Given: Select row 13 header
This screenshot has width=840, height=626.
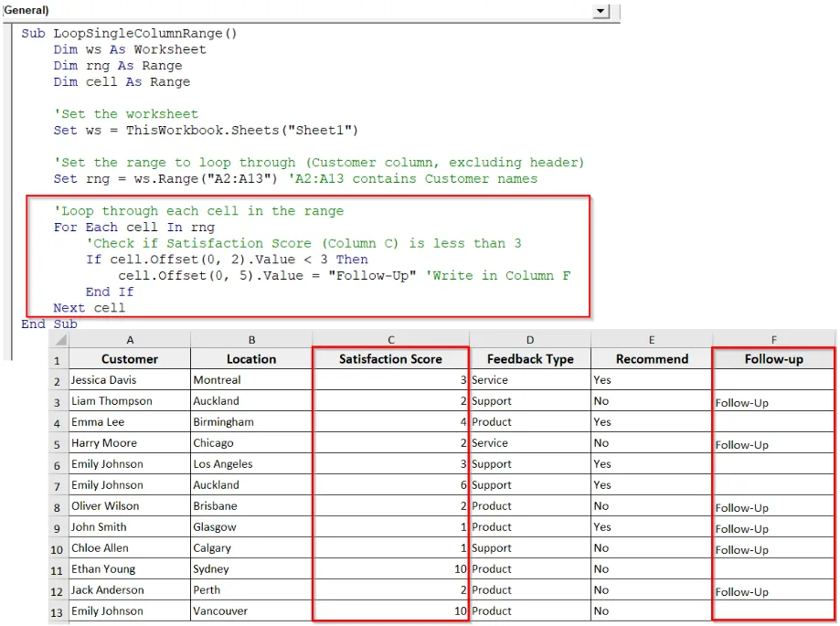Looking at the screenshot, I should tap(58, 611).
